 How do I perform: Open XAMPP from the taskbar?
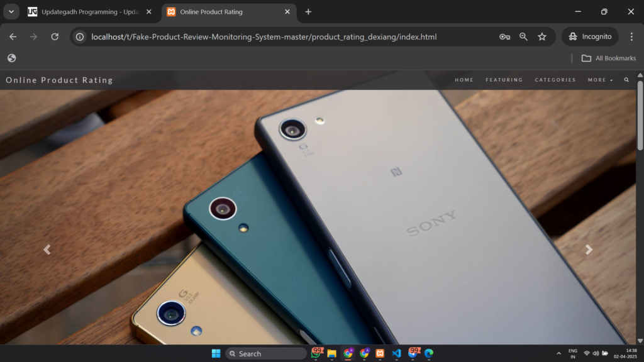[380, 353]
